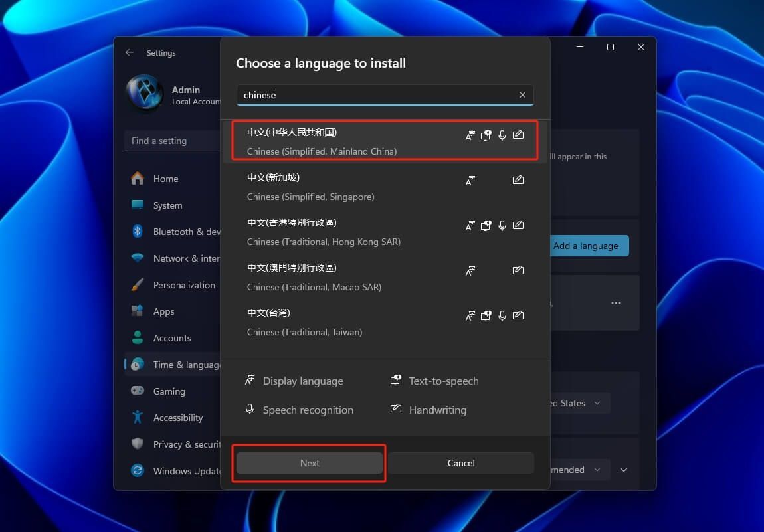Viewport: 764px width, 532px height.
Task: Open Apps settings page
Action: click(173, 311)
